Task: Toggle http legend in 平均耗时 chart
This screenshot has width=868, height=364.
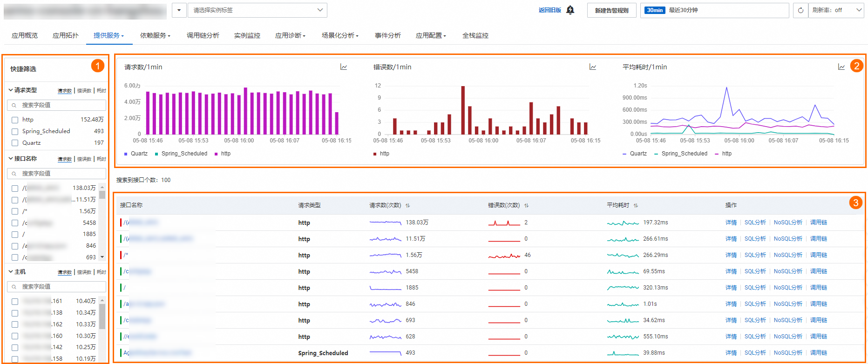Action: [723, 154]
